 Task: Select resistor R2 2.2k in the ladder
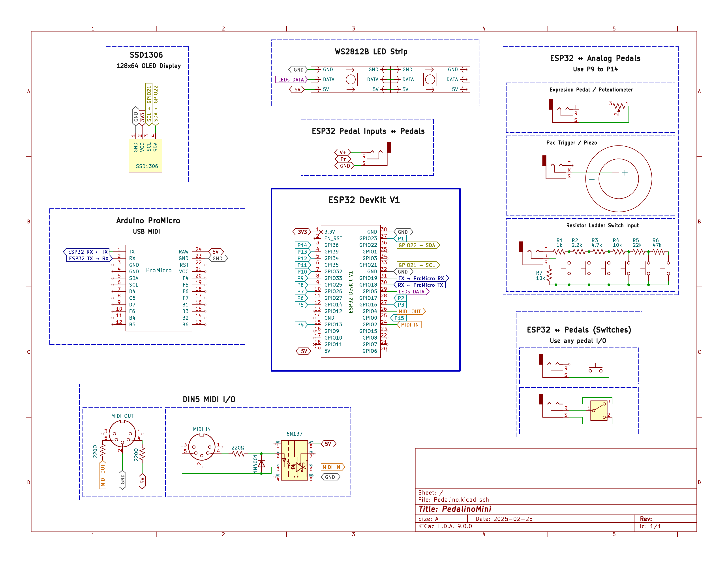579,252
